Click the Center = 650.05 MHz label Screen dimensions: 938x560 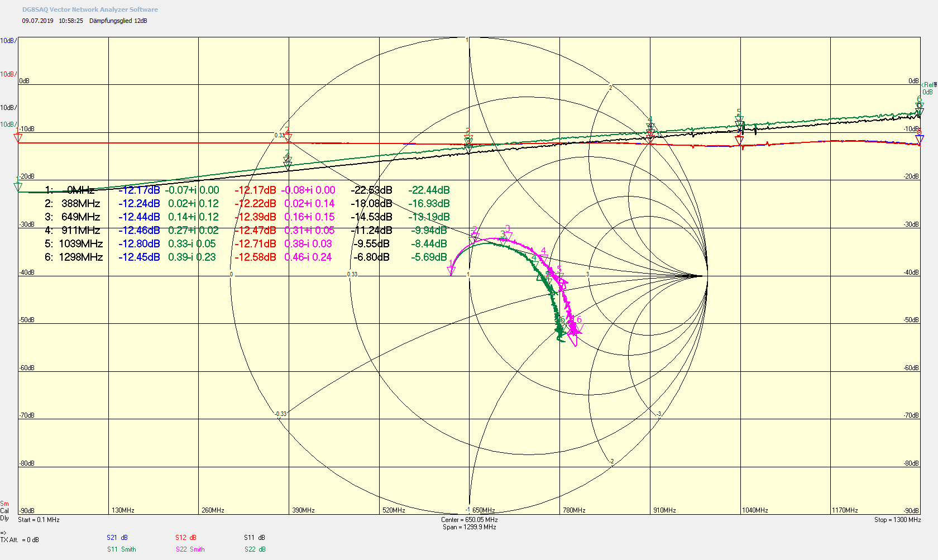470,520
